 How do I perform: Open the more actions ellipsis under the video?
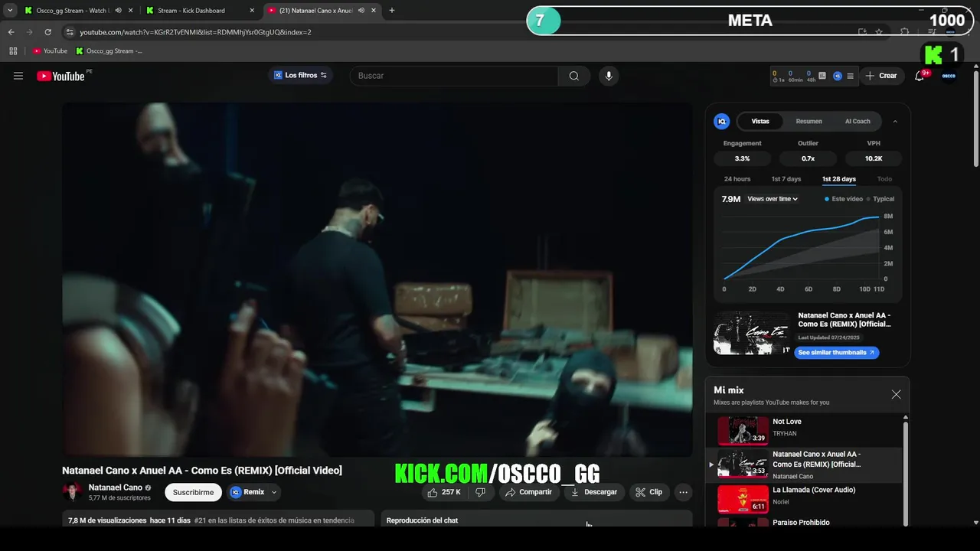point(684,492)
